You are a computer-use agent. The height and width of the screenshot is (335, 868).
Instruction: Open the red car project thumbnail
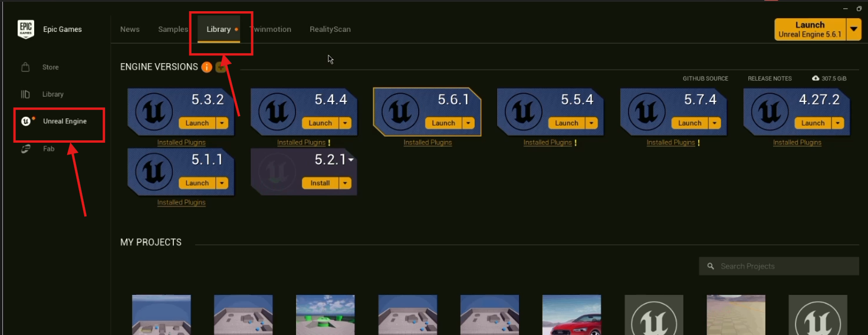click(x=571, y=315)
